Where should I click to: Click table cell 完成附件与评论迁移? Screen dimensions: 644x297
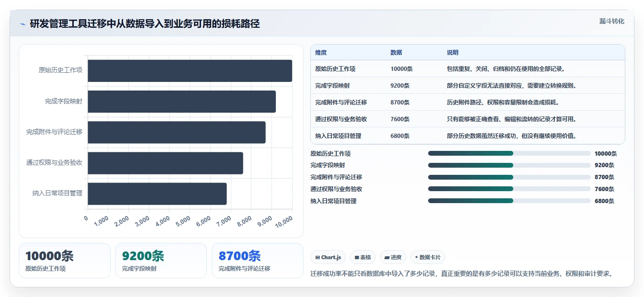341,103
